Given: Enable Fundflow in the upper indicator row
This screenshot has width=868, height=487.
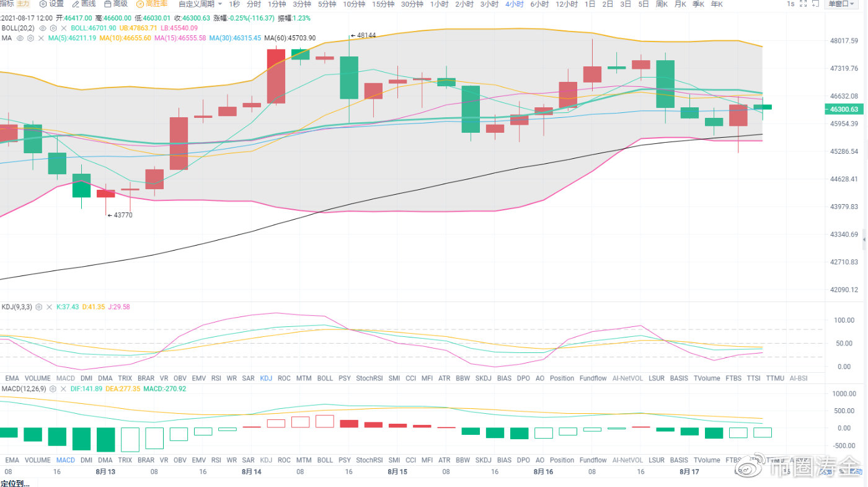Looking at the screenshot, I should (x=593, y=378).
